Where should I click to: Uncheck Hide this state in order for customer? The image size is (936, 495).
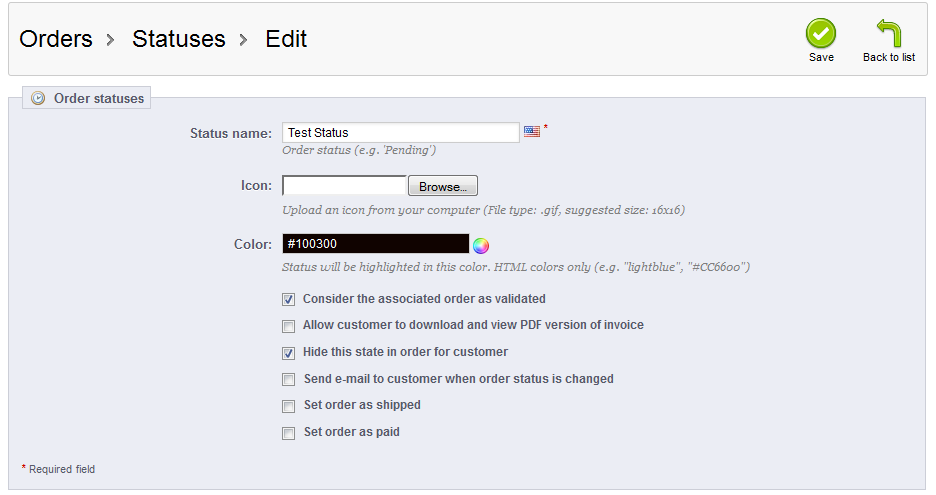tap(289, 353)
